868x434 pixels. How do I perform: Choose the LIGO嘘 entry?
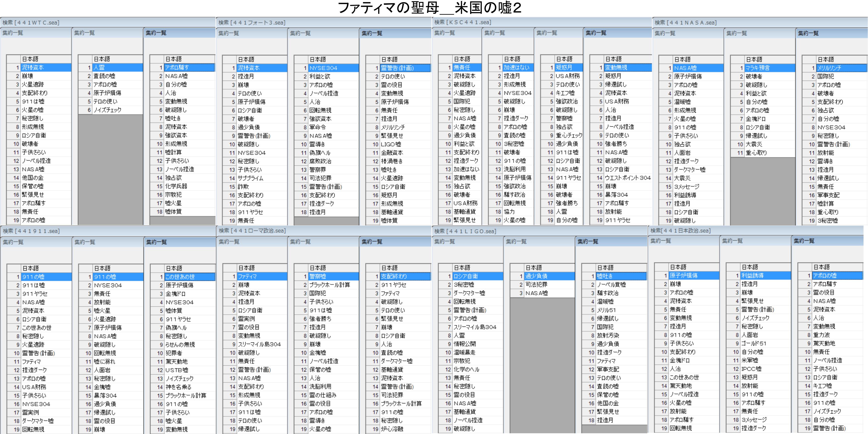pyautogui.click(x=391, y=144)
